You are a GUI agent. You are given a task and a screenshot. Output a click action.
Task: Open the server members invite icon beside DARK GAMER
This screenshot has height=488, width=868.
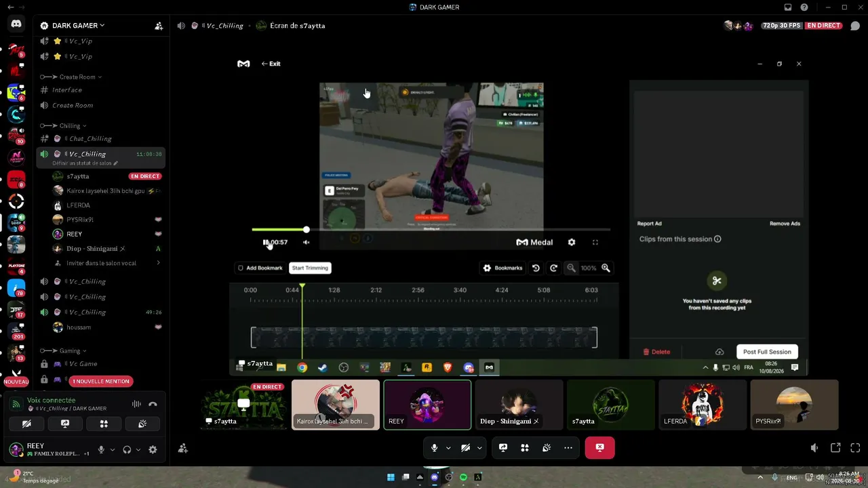tap(159, 26)
